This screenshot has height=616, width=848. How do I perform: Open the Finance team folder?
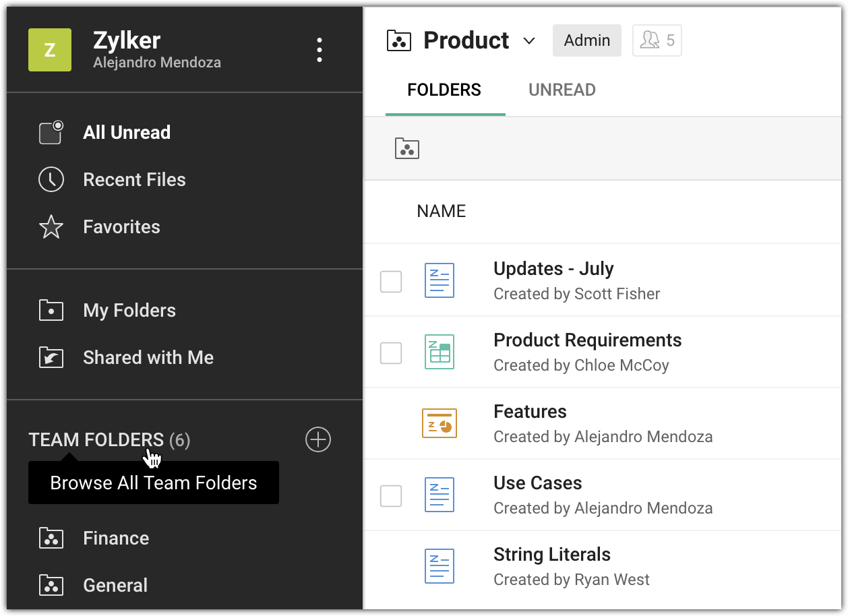click(115, 538)
